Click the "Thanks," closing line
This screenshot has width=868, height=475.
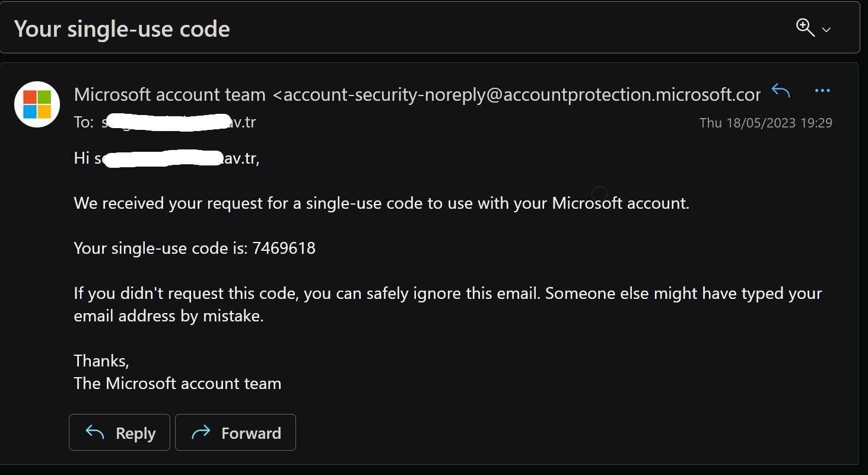click(x=101, y=361)
